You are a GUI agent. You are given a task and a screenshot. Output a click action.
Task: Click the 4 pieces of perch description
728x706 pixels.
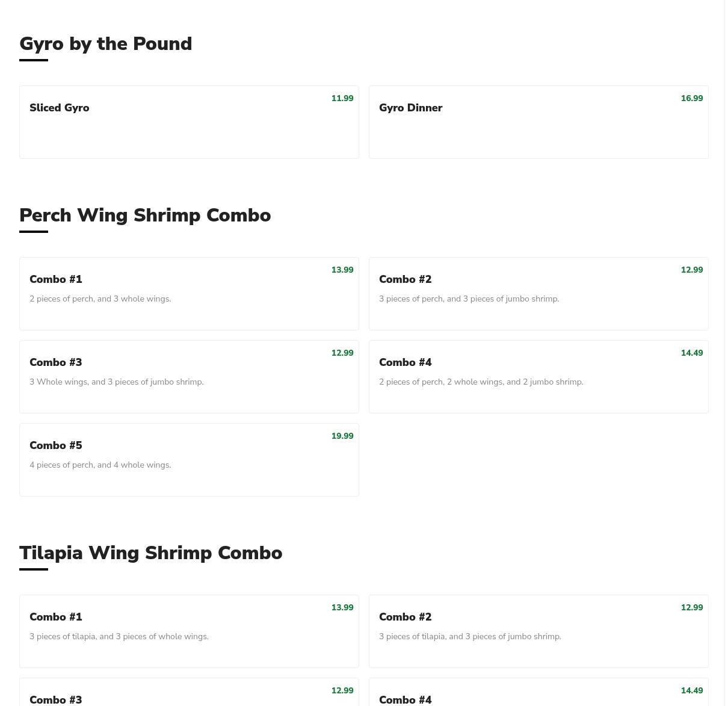point(100,465)
